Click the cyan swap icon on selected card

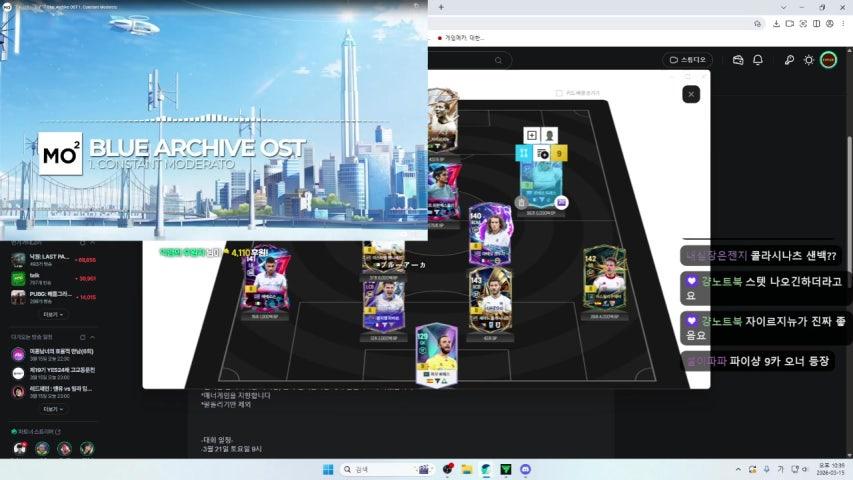(523, 153)
